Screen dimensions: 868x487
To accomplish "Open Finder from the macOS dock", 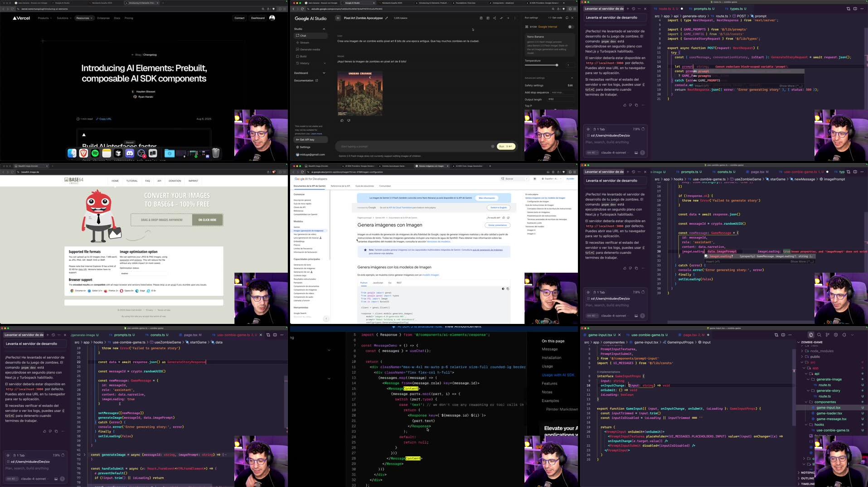I will [x=72, y=154].
